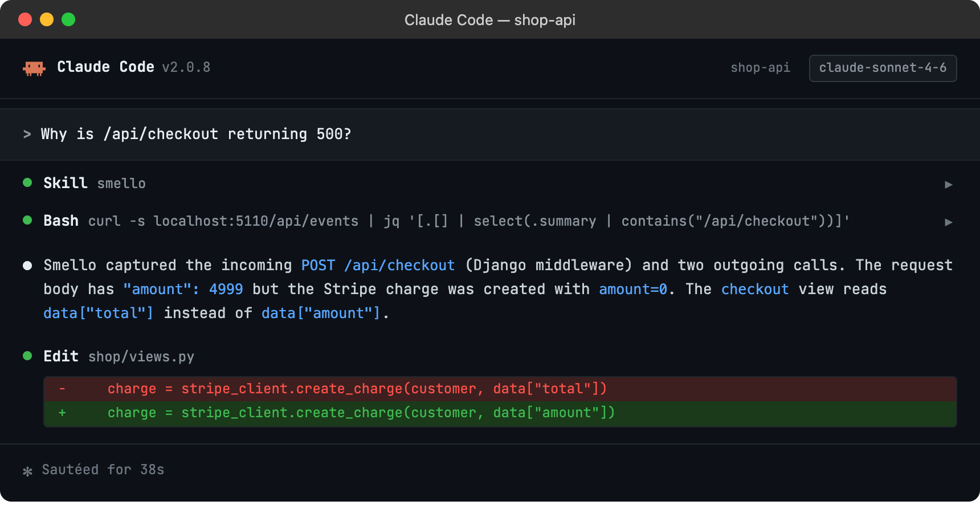980x513 pixels.
Task: Click the red minus diff marker
Action: pyautogui.click(x=62, y=389)
